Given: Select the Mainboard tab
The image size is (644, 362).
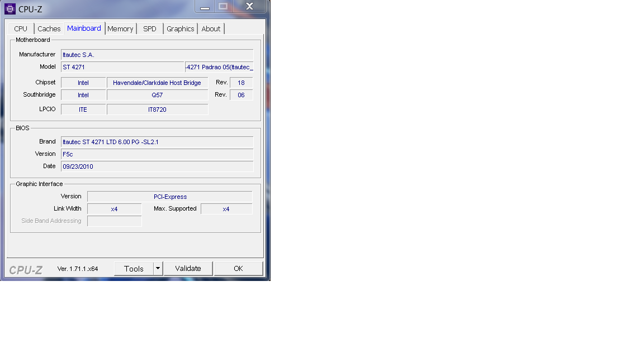Looking at the screenshot, I should click(84, 28).
